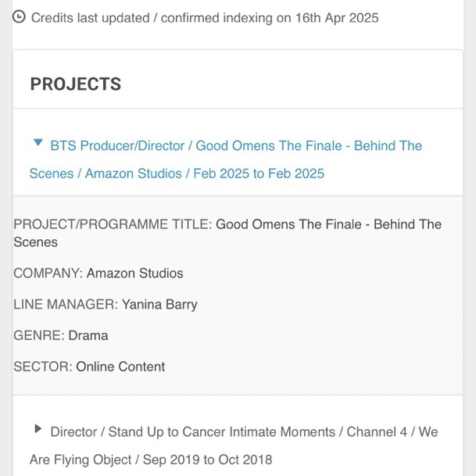Image resolution: width=476 pixels, height=476 pixels.
Task: Select the line manager name Yanina Barry
Action: coord(159,305)
